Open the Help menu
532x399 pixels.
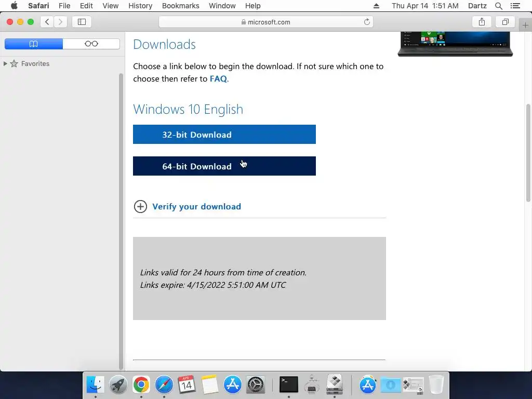253,6
